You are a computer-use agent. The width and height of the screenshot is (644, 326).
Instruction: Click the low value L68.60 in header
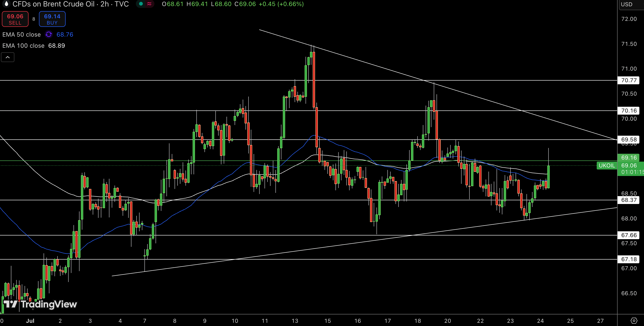pos(221,4)
